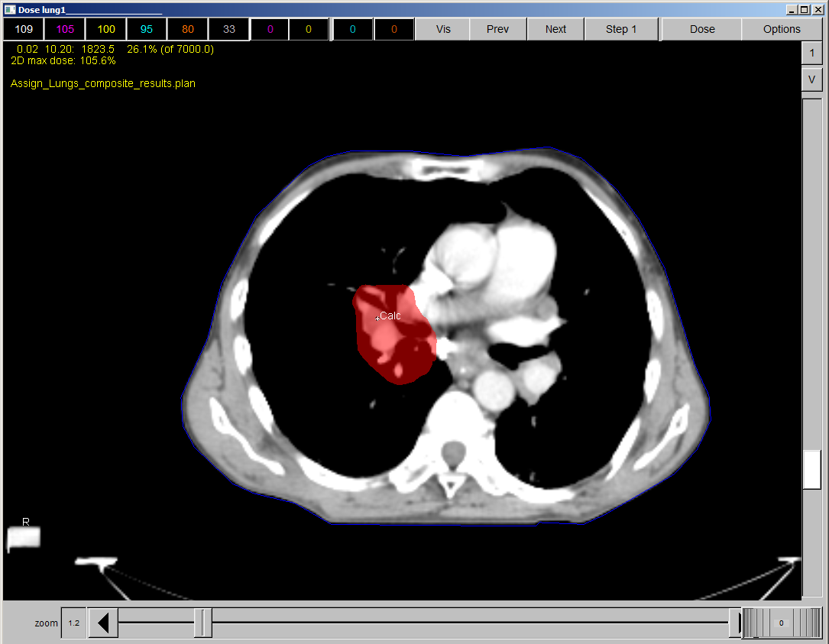Screen dimensions: 829x644
Task: Click the Calc point marker on tumor
Action: (377, 317)
